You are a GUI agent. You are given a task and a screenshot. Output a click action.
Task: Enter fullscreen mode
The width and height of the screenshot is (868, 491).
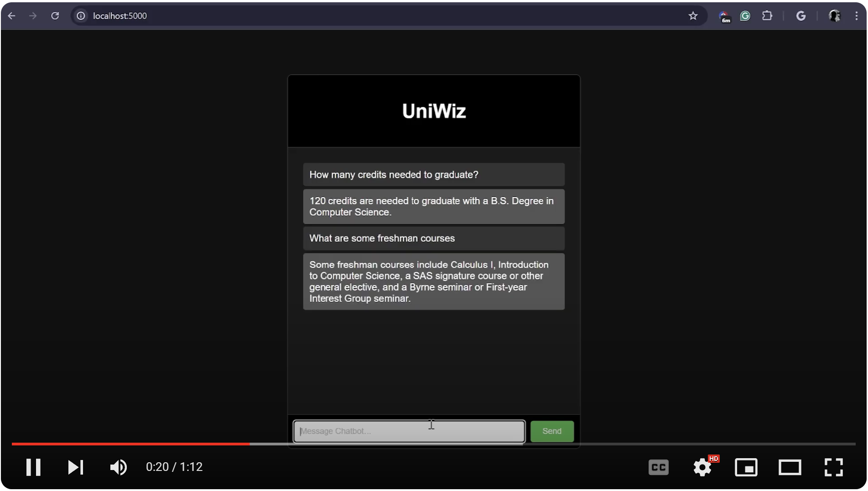[833, 467]
